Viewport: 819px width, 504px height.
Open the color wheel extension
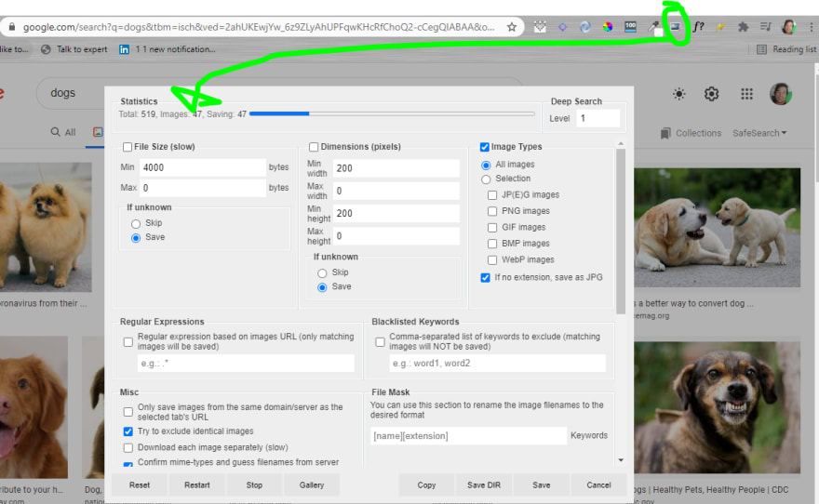tap(608, 27)
